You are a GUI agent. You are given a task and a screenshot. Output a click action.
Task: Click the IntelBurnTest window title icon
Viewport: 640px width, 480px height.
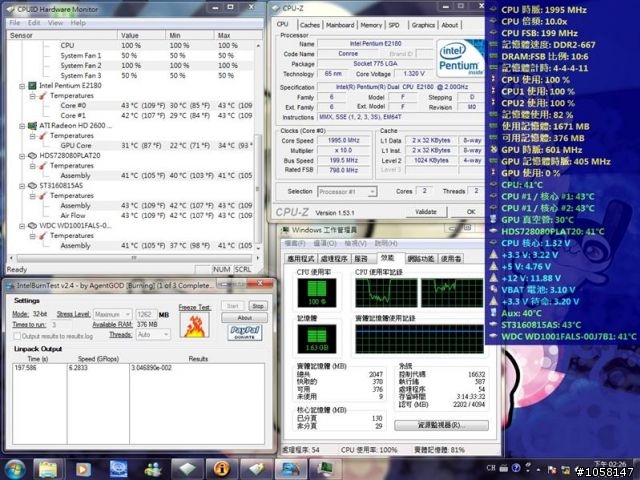10,286
